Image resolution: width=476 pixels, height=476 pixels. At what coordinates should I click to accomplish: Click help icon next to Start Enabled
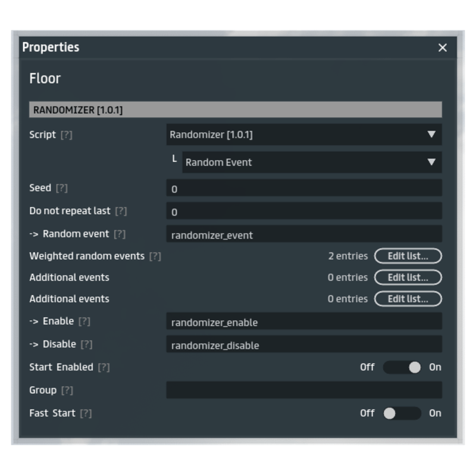(x=104, y=368)
